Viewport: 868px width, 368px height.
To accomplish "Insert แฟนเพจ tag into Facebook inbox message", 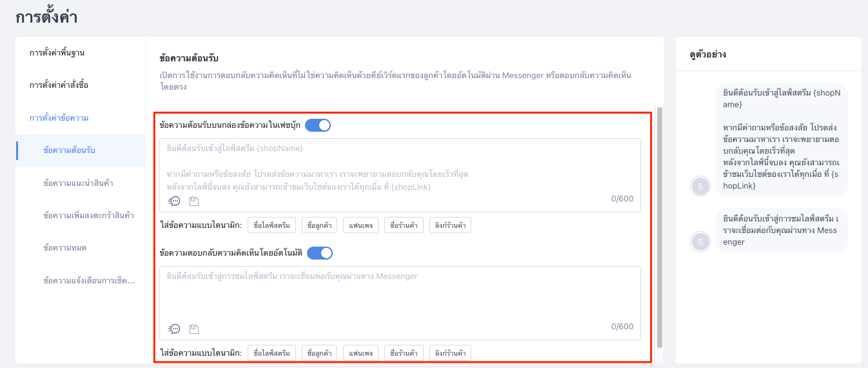I will point(360,225).
